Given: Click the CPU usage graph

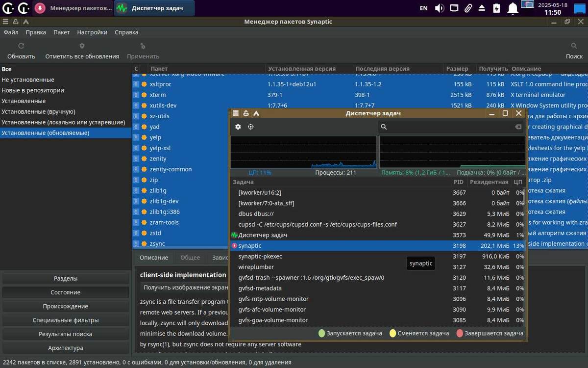Looking at the screenshot, I should (x=303, y=152).
